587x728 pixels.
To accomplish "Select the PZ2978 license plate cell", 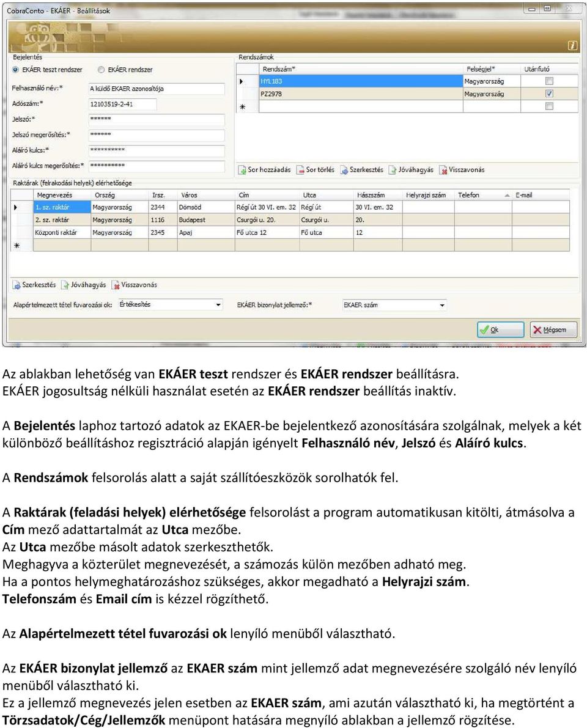I will tap(361, 94).
